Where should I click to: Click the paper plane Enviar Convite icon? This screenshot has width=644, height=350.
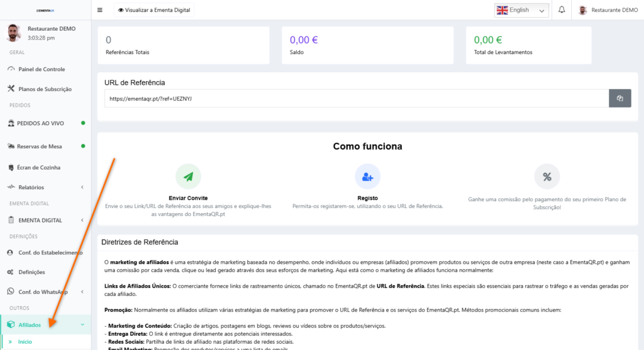pyautogui.click(x=188, y=177)
